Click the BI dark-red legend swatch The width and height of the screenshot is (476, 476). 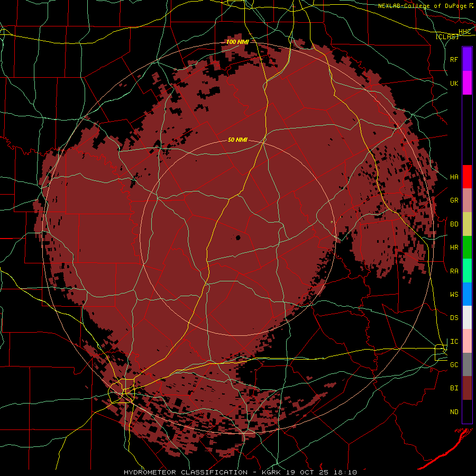[x=467, y=388]
